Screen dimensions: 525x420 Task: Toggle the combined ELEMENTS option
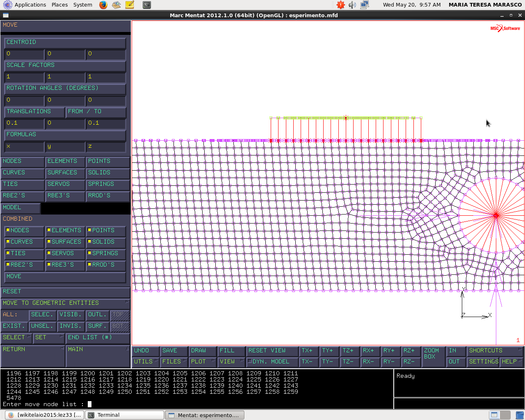tap(65, 231)
